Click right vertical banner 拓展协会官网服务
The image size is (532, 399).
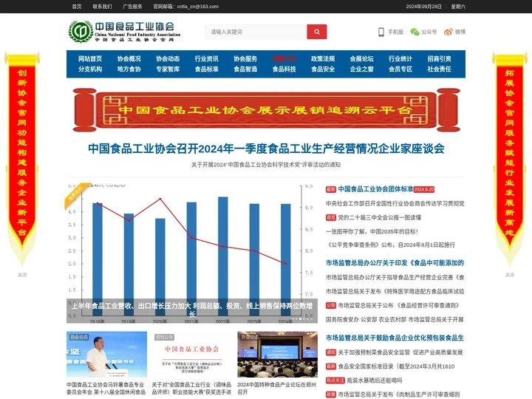(x=510, y=158)
